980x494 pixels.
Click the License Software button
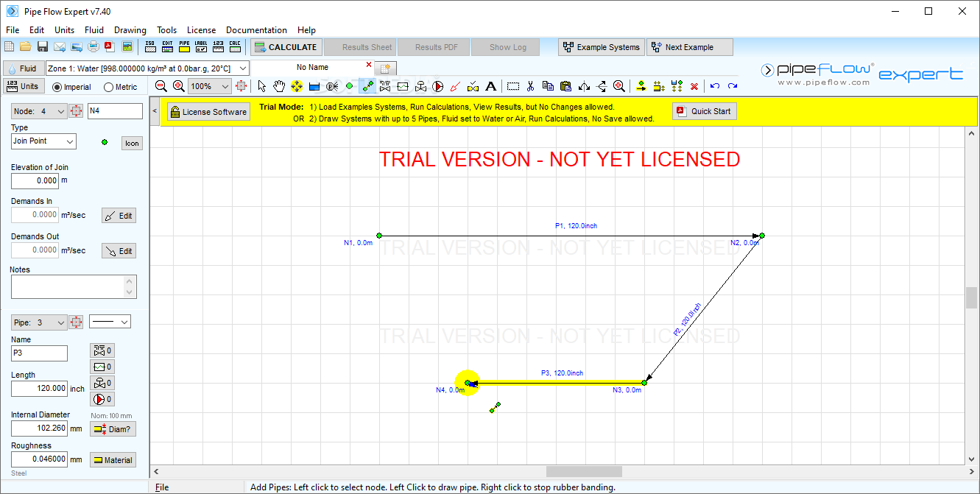click(208, 112)
